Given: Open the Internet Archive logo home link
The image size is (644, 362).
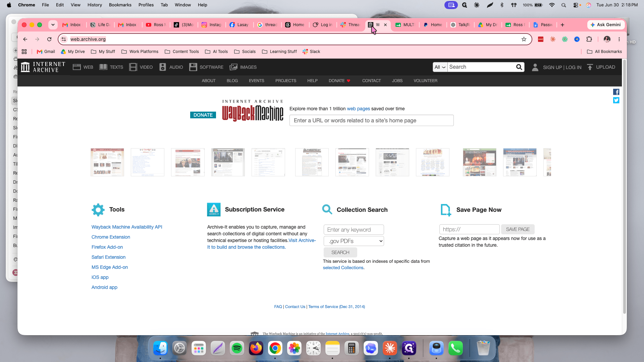Looking at the screenshot, I should pos(43,67).
